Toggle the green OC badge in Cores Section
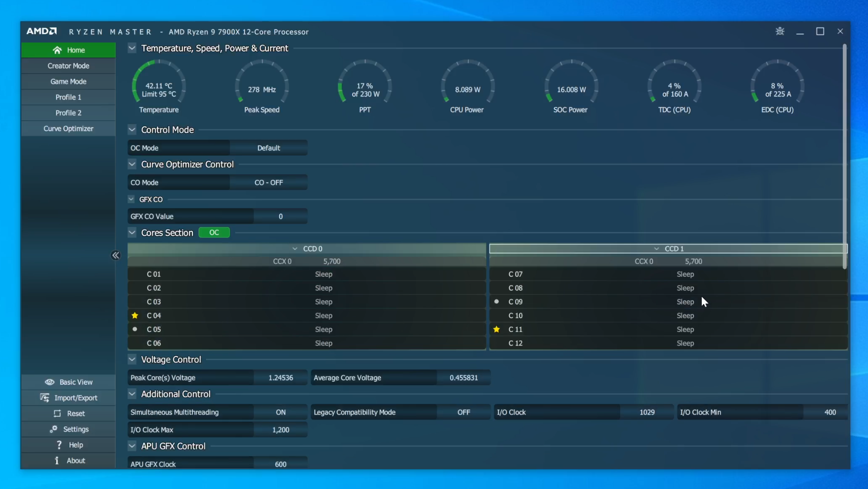This screenshot has width=868, height=489. pos(214,233)
